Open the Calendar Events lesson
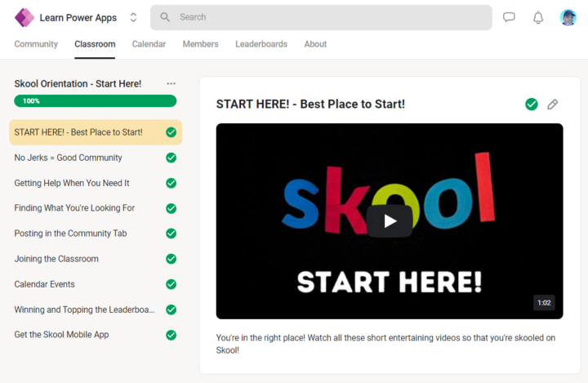Image resolution: width=588 pixels, height=383 pixels. (x=96, y=284)
